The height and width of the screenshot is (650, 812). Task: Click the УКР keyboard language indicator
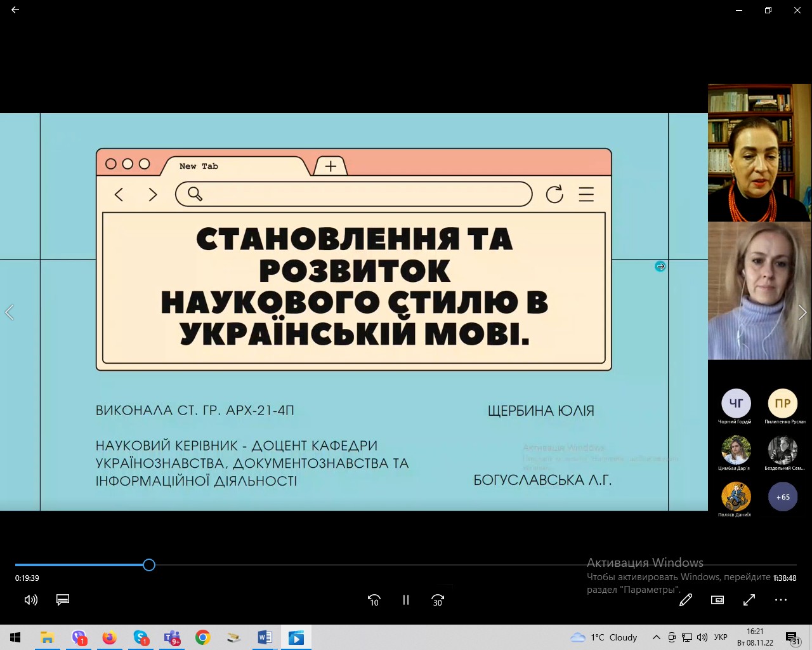pos(721,637)
